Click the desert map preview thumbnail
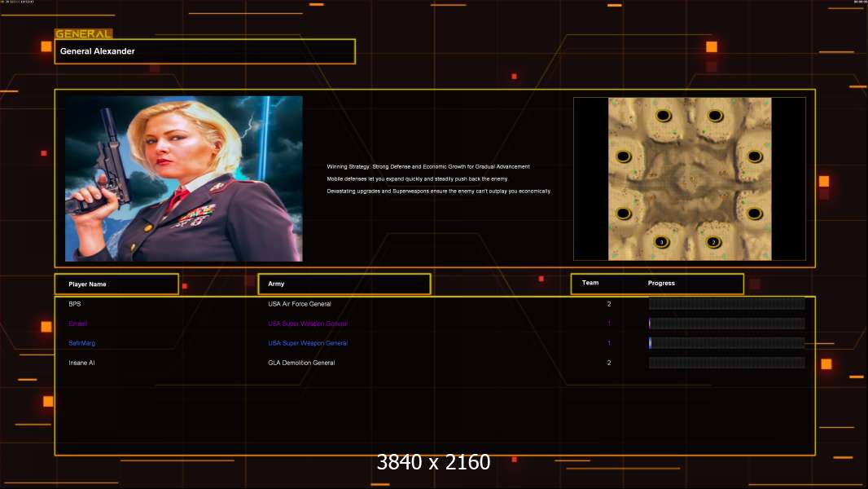Image resolution: width=868 pixels, height=489 pixels. 690,178
